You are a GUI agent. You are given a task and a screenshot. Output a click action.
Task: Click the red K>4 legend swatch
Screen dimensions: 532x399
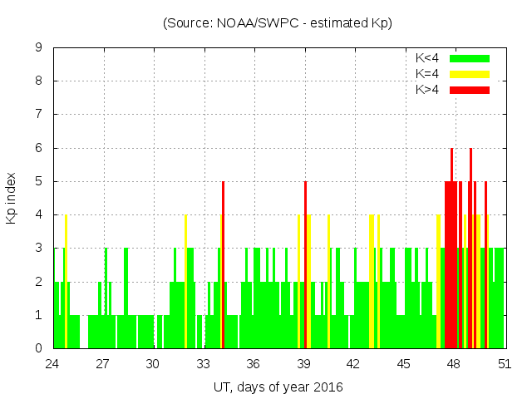[x=470, y=89]
